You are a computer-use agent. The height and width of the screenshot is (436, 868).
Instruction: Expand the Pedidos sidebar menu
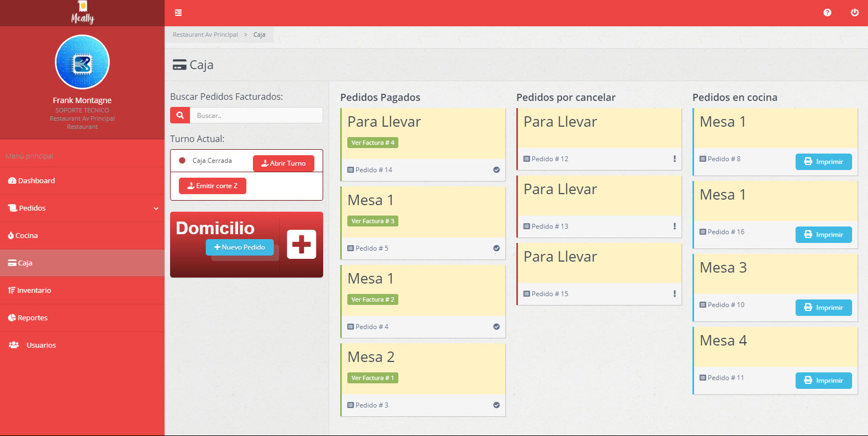82,208
